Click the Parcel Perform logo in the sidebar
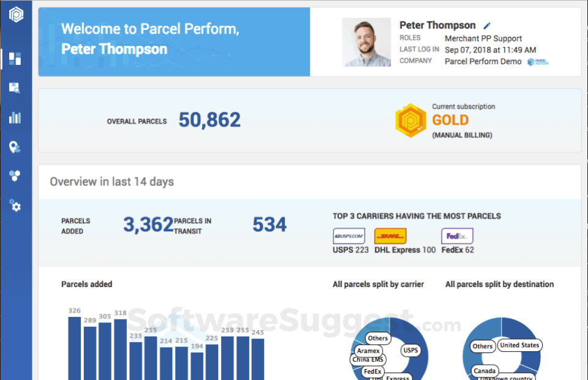 tap(16, 15)
